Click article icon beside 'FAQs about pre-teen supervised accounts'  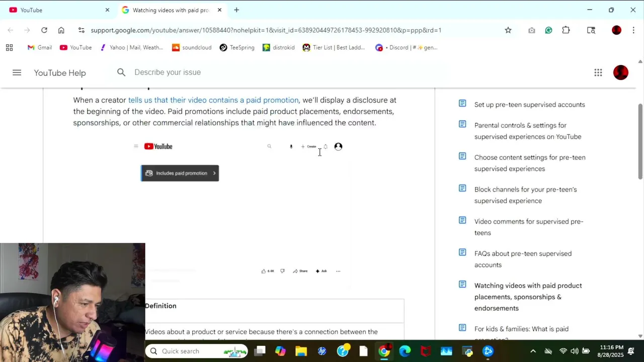(462, 252)
